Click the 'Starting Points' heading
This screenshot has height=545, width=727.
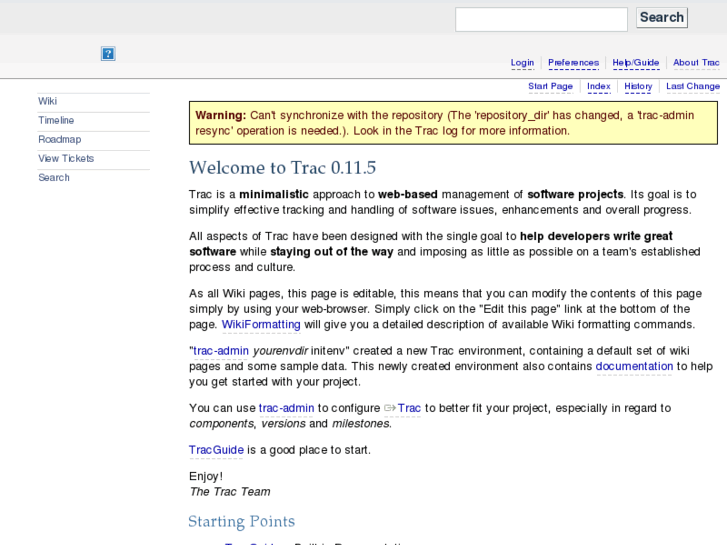coord(242,521)
